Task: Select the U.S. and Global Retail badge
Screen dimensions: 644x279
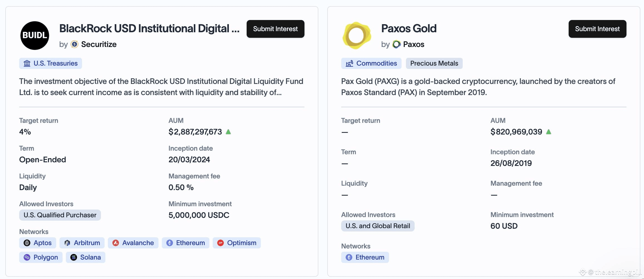Action: point(378,226)
